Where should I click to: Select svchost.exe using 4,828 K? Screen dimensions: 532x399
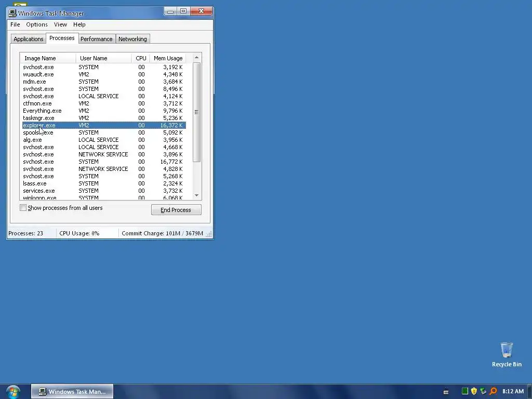(x=104, y=169)
